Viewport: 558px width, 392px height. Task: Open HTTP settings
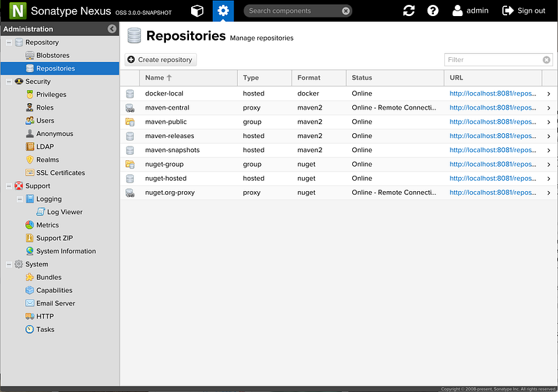[45, 316]
